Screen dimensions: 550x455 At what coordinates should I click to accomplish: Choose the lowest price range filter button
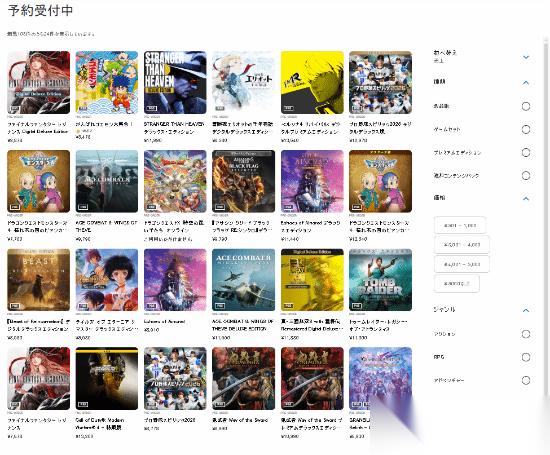click(460, 225)
